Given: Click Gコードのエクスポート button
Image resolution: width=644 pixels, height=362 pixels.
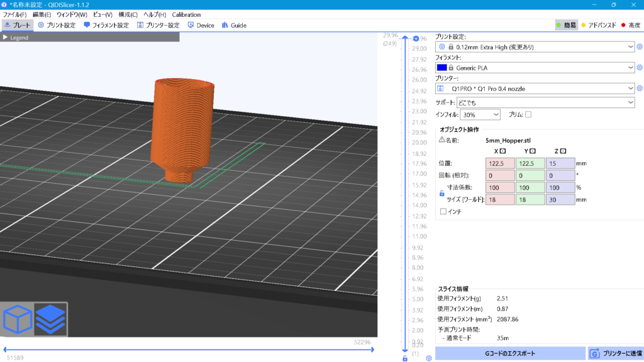Looking at the screenshot, I should click(x=509, y=354).
